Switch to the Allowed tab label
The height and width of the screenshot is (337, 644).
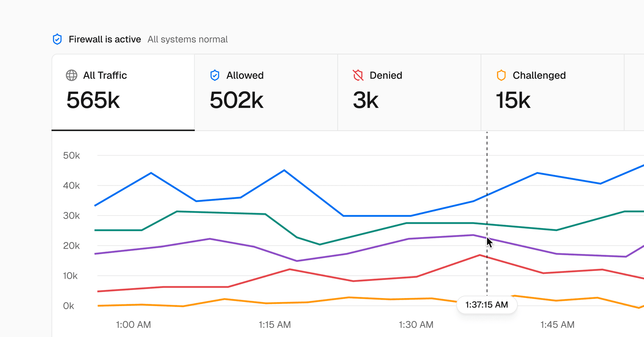click(x=245, y=75)
